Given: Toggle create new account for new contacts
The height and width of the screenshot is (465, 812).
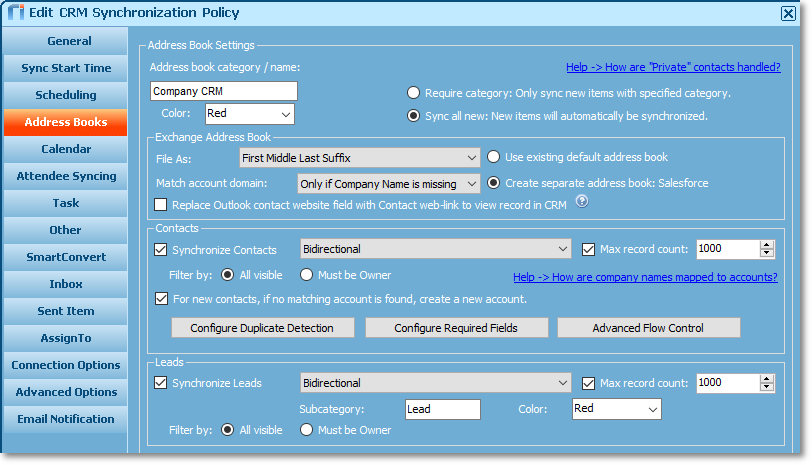Looking at the screenshot, I should [x=162, y=299].
